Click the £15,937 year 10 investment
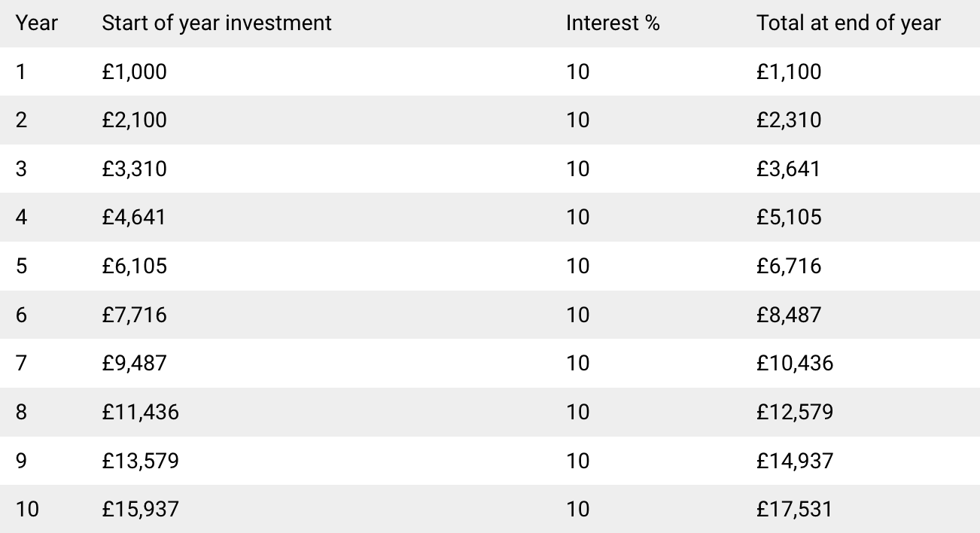The image size is (980, 533). click(x=141, y=509)
